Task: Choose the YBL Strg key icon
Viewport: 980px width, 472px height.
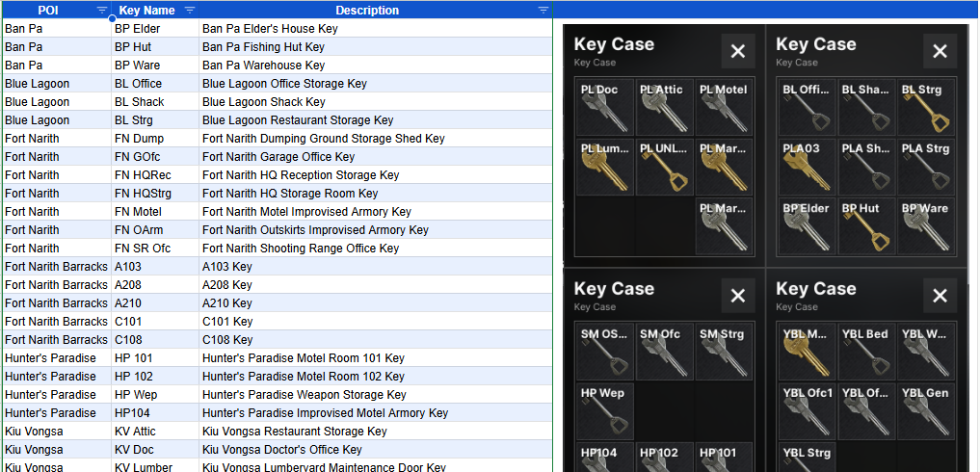Action: pos(807,458)
